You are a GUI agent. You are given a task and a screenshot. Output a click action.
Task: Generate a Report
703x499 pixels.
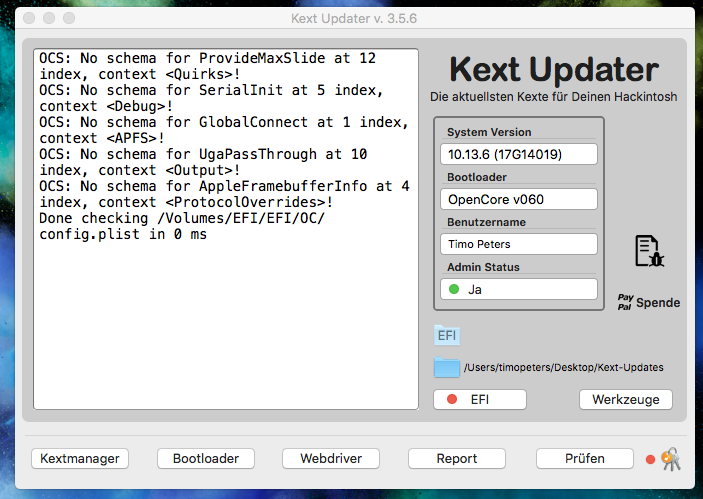[457, 459]
